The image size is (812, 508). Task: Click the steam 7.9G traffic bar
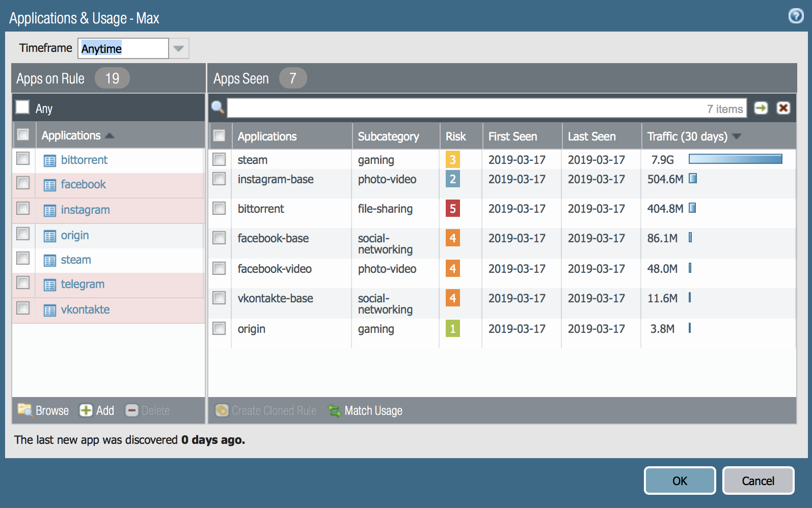pos(736,159)
